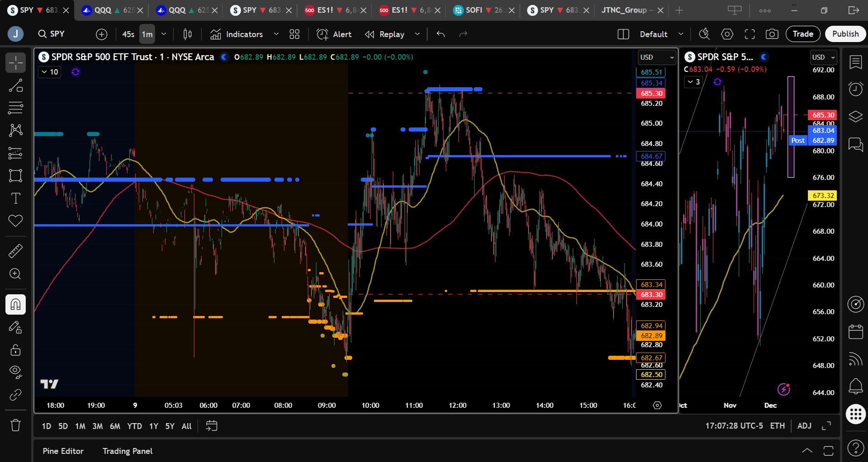This screenshot has height=462, width=868.
Task: Open the Indicators dialog
Action: click(236, 34)
